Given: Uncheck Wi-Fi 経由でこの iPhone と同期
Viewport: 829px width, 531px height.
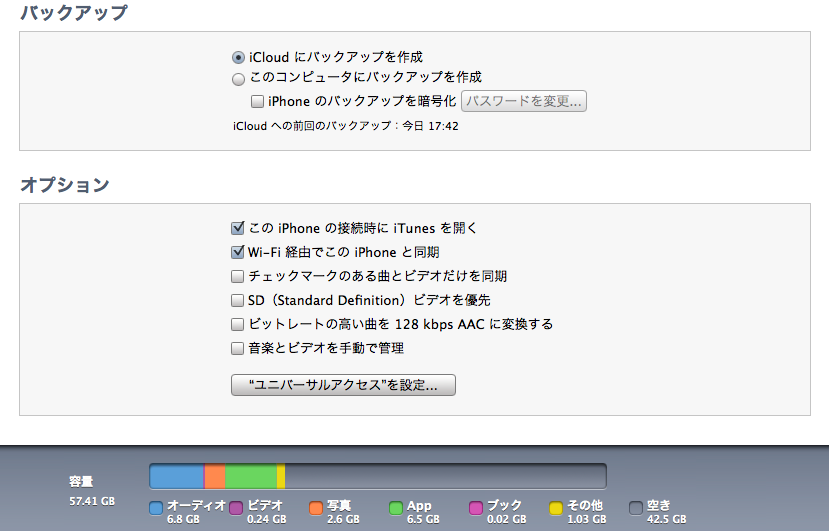Looking at the screenshot, I should coord(237,252).
